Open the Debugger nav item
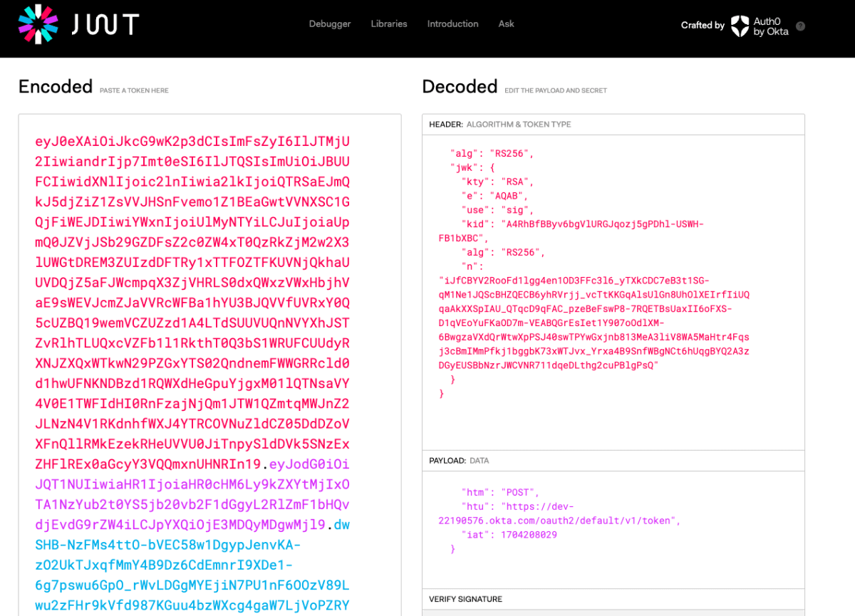 330,24
